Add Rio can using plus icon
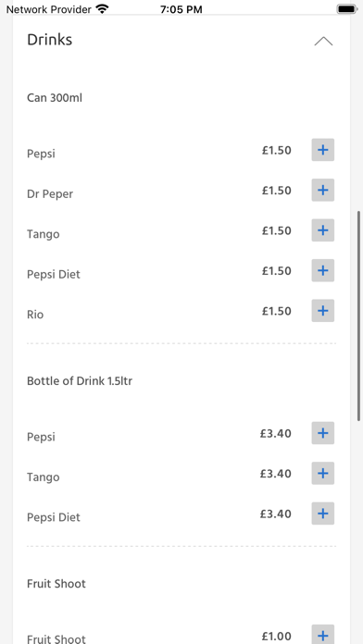The image size is (363, 644). click(x=322, y=311)
